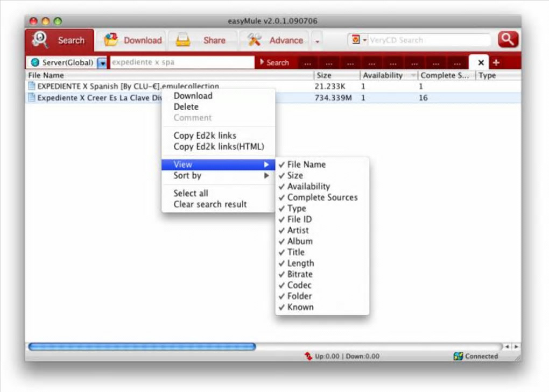This screenshot has width=549, height=392.
Task: Toggle Codec column visibility
Action: point(322,285)
